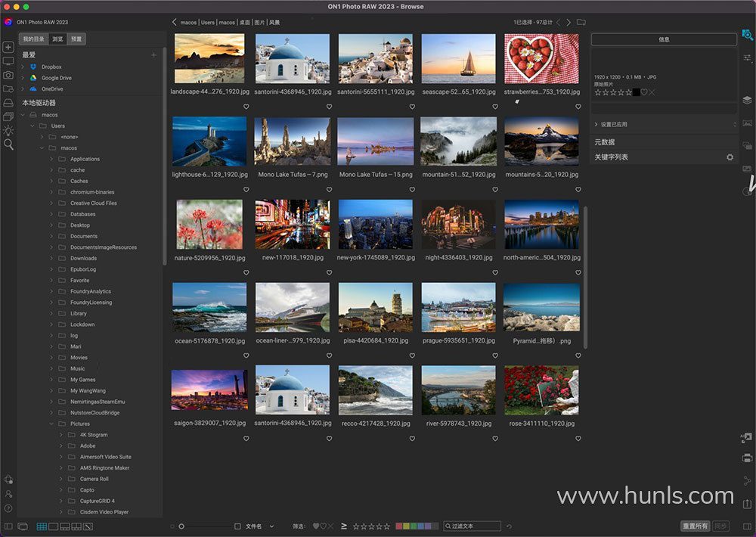Select the filmstrip view icon

(x=64, y=526)
